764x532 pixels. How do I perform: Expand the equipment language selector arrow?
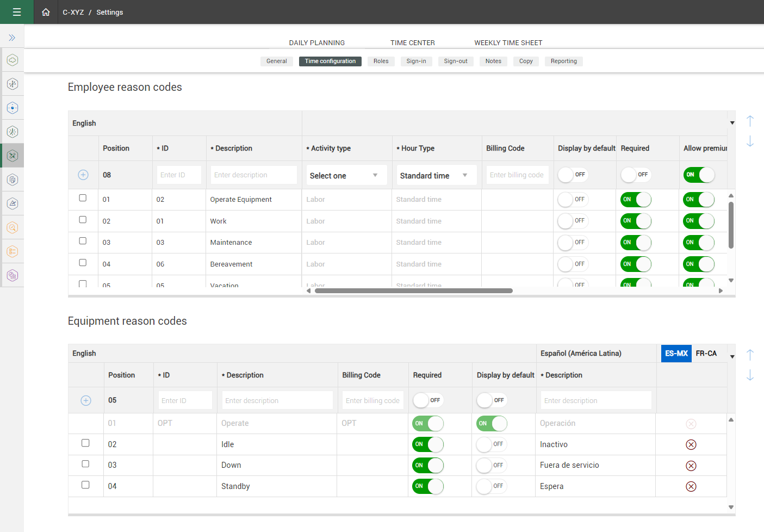pos(732,357)
